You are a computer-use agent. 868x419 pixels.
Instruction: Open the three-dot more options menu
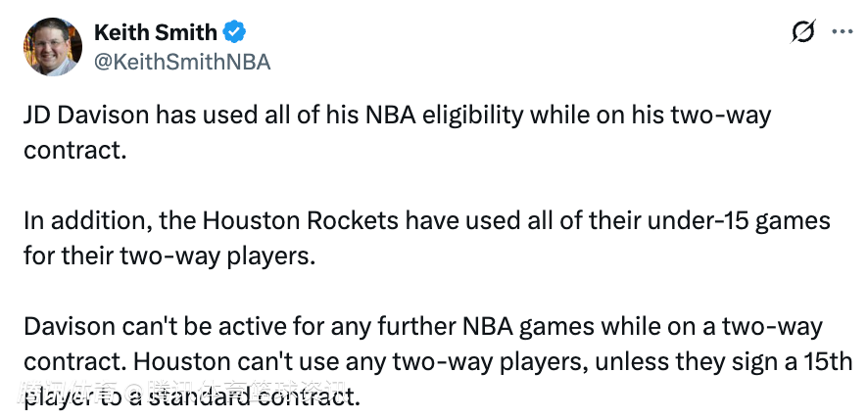tap(842, 31)
